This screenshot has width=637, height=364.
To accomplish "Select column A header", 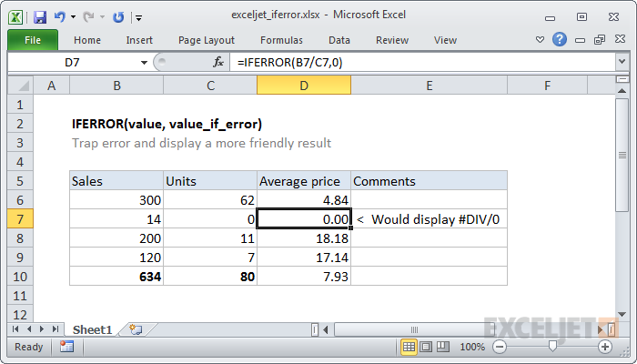I will click(51, 86).
